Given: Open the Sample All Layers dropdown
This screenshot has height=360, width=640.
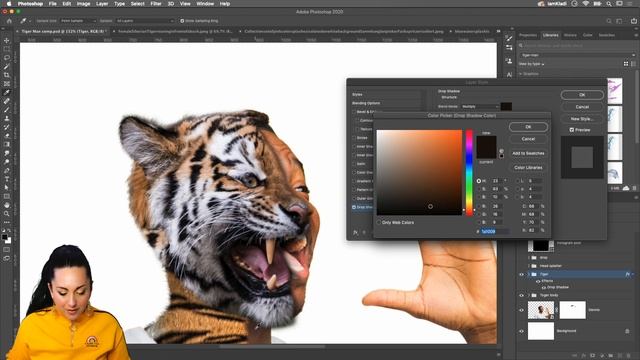Looking at the screenshot, I should (x=145, y=21).
